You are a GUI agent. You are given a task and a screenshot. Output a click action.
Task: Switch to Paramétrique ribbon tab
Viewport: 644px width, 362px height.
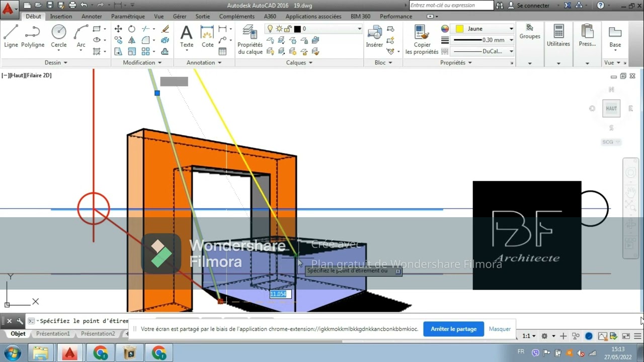tap(128, 16)
